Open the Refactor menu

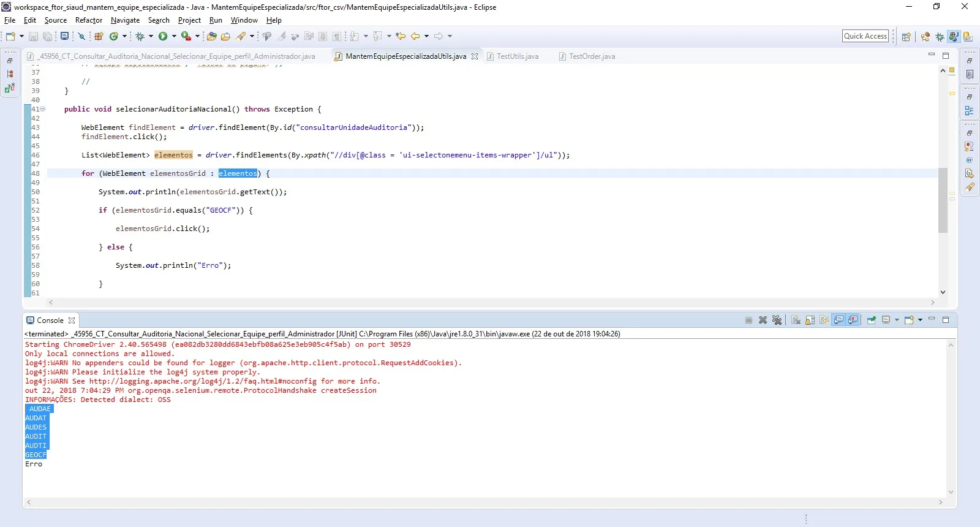[89, 20]
